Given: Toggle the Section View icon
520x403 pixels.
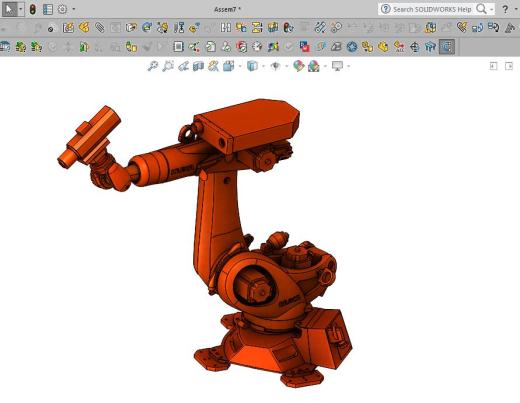Looking at the screenshot, I should tap(198, 66).
